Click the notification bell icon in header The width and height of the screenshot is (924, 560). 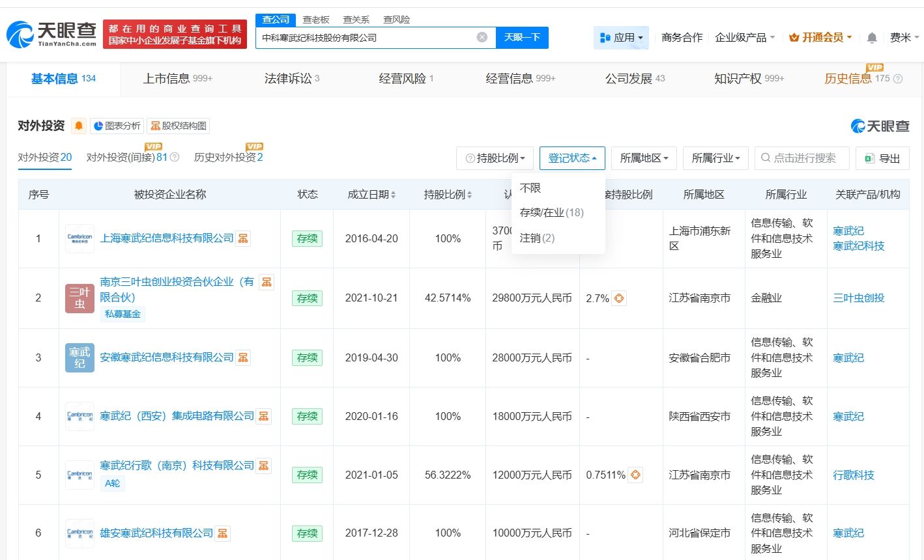[872, 38]
